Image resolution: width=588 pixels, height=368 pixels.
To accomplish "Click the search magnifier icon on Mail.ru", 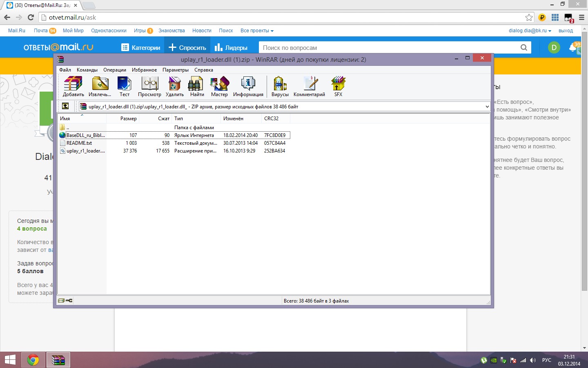I will point(524,47).
